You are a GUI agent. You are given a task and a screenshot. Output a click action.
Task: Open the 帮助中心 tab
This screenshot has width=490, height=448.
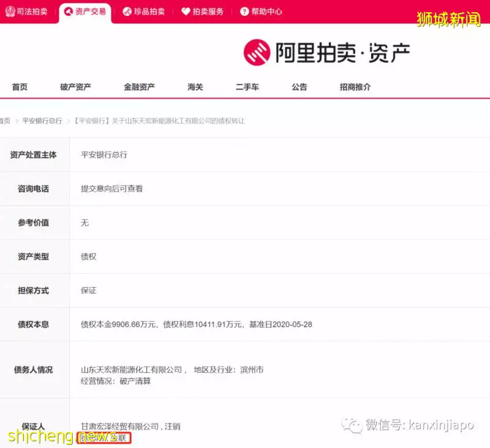pyautogui.click(x=262, y=12)
